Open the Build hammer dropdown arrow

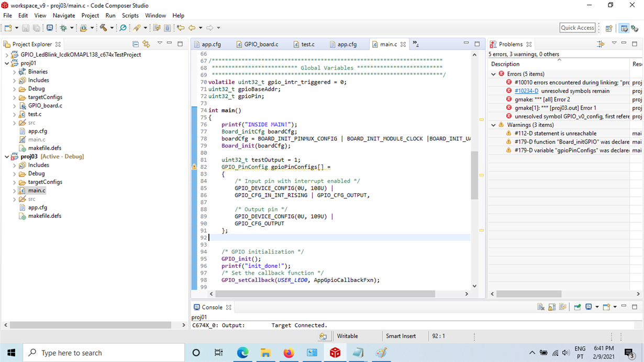[x=112, y=28]
